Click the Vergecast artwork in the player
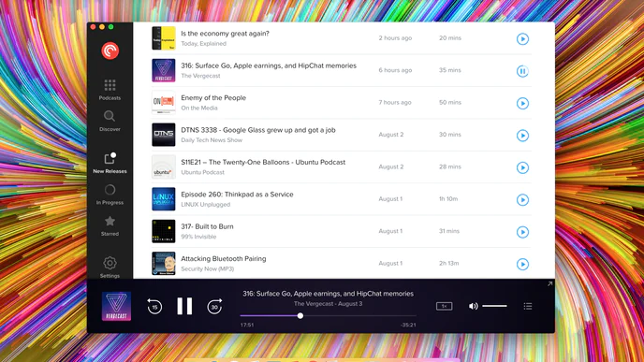The width and height of the screenshot is (644, 362). pos(116,306)
